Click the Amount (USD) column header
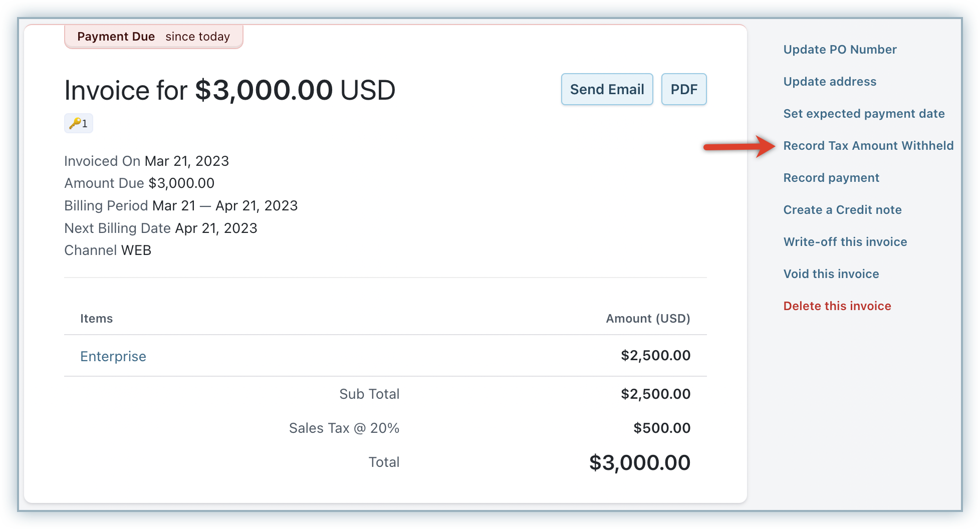The image size is (980, 529). click(648, 319)
